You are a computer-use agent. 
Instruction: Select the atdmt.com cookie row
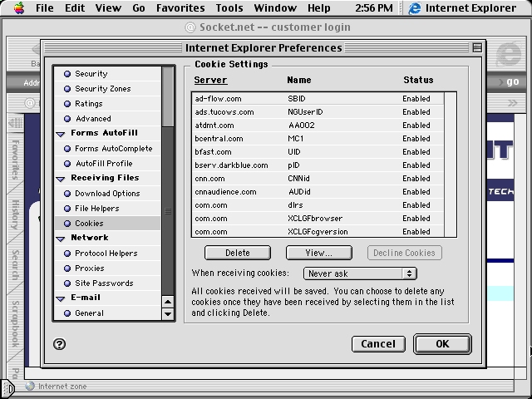pos(318,126)
